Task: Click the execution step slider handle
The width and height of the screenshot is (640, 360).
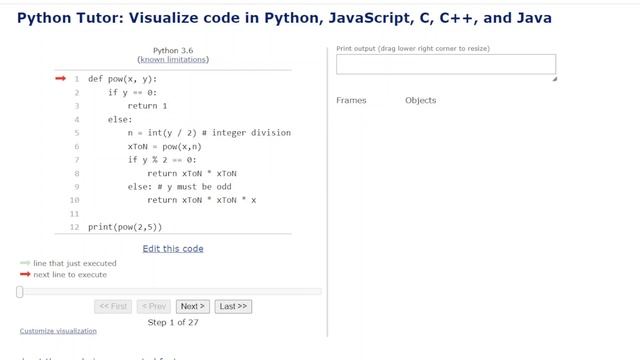Action: [x=20, y=292]
